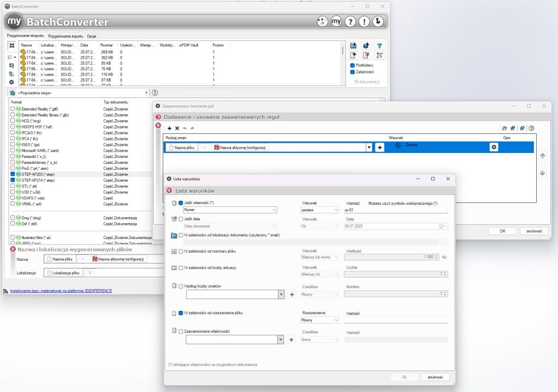The image size is (558, 392).
Task: Click the move rule down arrow
Action: pos(542,173)
